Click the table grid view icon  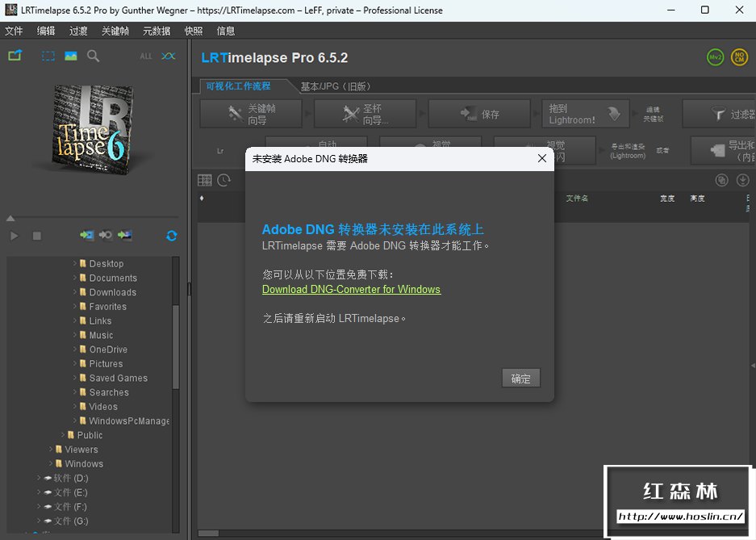click(204, 180)
